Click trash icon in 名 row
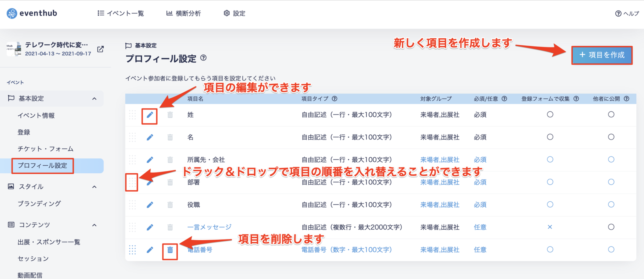 click(x=170, y=137)
